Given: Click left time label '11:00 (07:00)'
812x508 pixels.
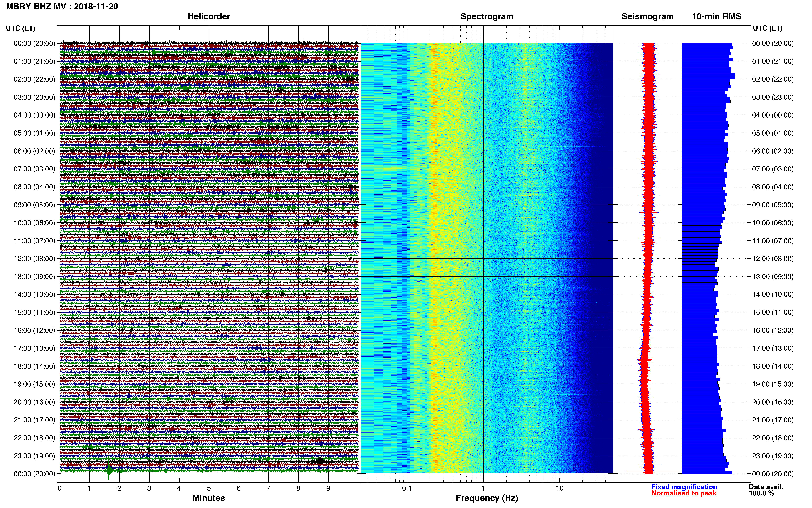Looking at the screenshot, I should pyautogui.click(x=34, y=241).
